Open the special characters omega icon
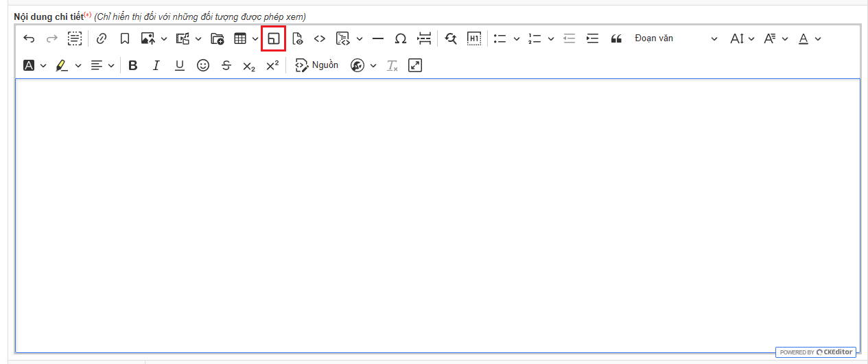This screenshot has width=868, height=364. [x=401, y=38]
